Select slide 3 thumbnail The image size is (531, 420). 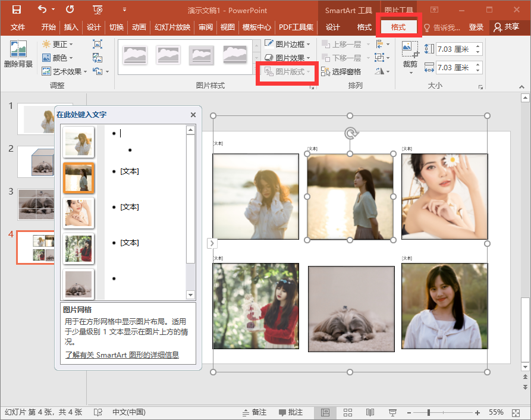click(x=36, y=205)
